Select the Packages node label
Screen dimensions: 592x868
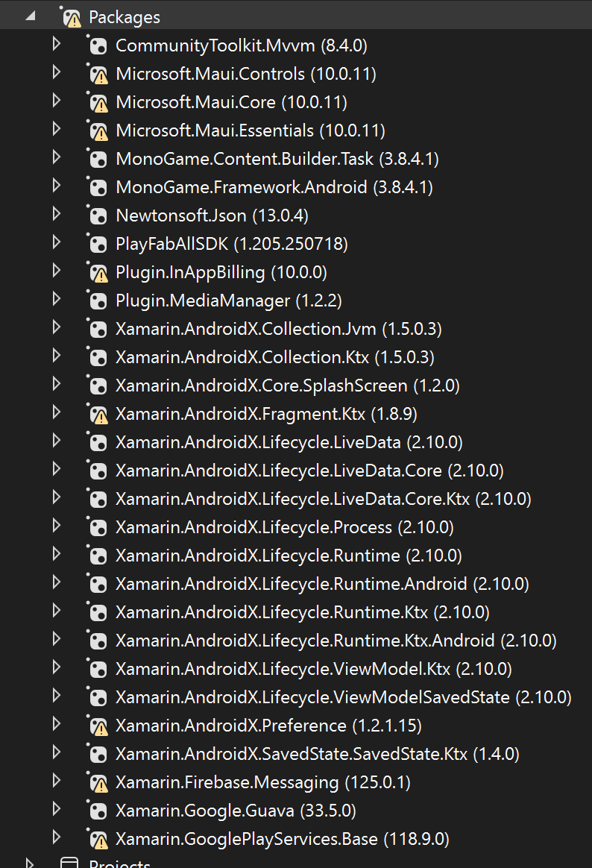(125, 17)
